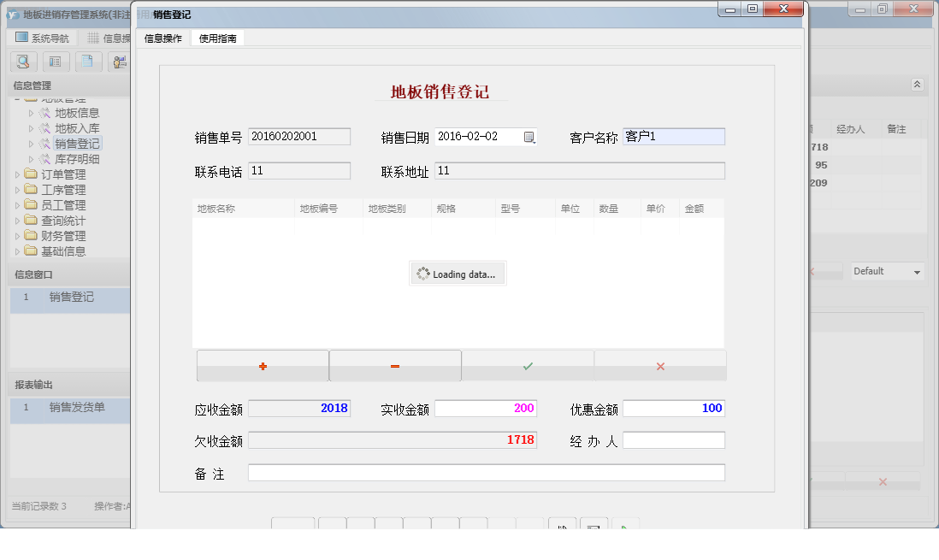This screenshot has height=560, width=939.
Task: Confirm entry with the green checkmark icon
Action: pyautogui.click(x=527, y=365)
